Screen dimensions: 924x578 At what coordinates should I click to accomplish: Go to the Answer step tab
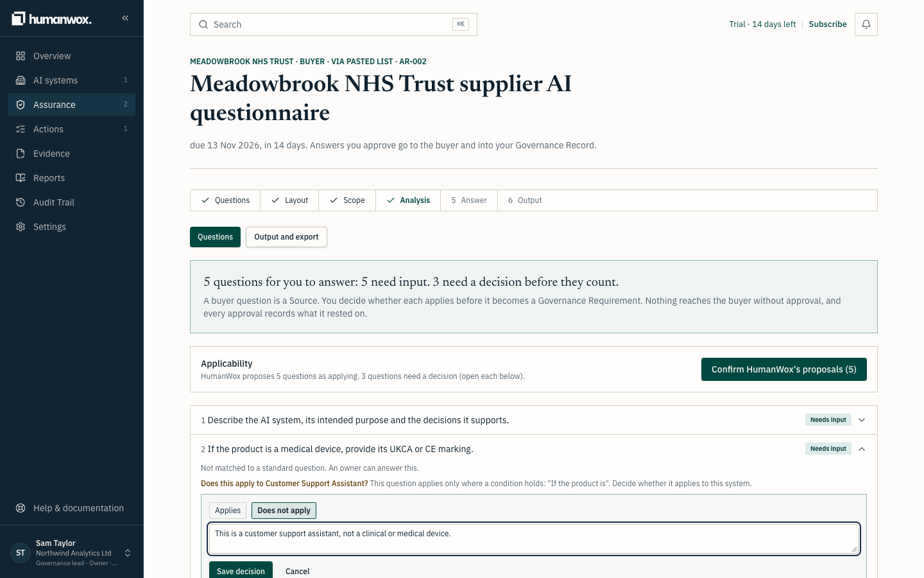(x=469, y=200)
